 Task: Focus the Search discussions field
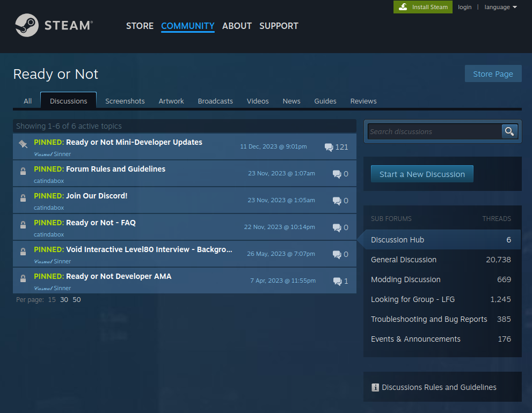[x=435, y=131]
